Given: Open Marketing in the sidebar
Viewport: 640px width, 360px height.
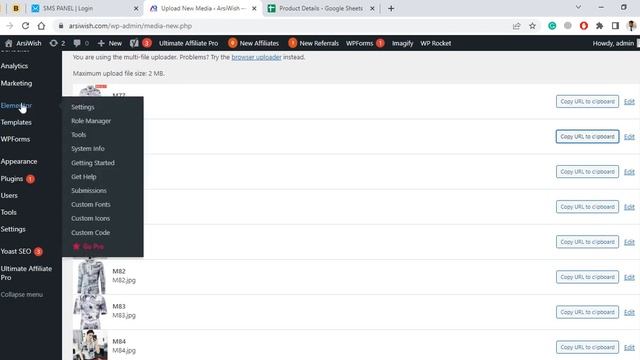Looking at the screenshot, I should click(16, 83).
